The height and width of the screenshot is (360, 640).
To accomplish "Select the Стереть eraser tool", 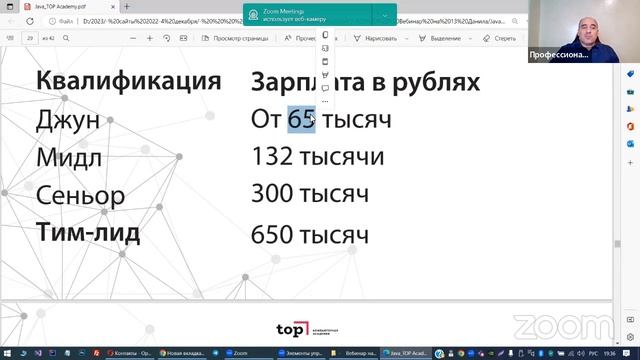I will [500, 38].
